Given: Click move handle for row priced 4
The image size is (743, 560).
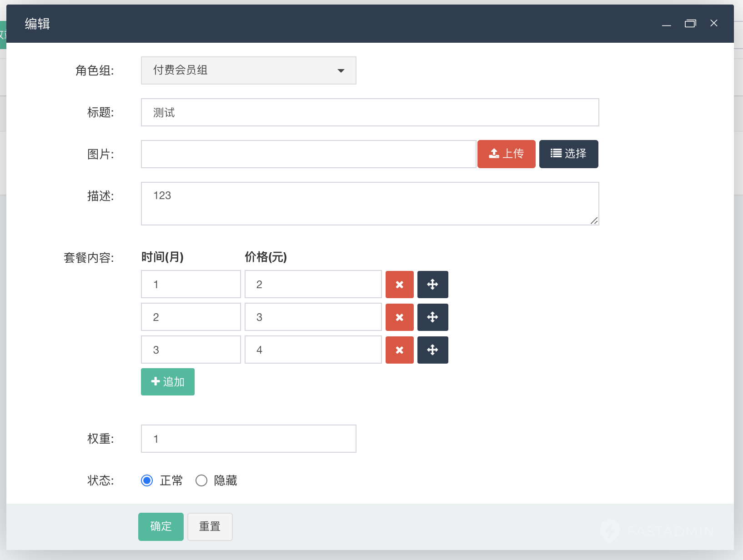Looking at the screenshot, I should [x=432, y=350].
